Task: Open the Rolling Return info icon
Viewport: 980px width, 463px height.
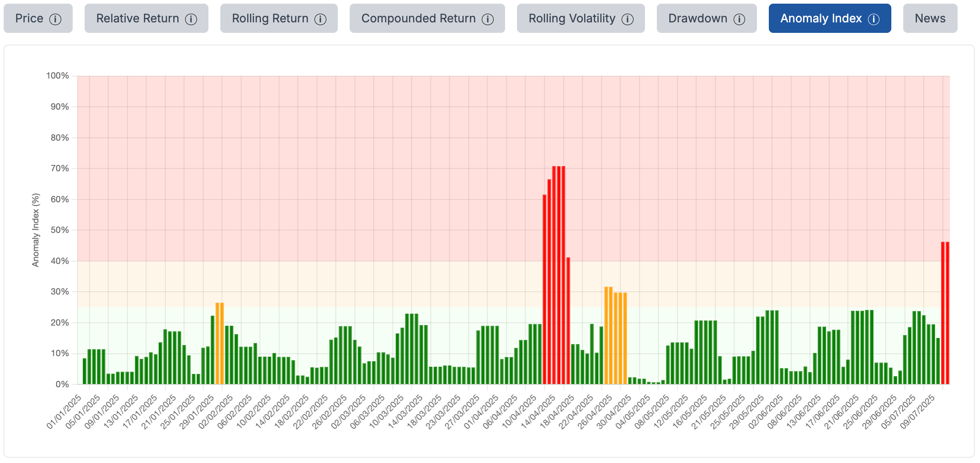Action: [320, 19]
